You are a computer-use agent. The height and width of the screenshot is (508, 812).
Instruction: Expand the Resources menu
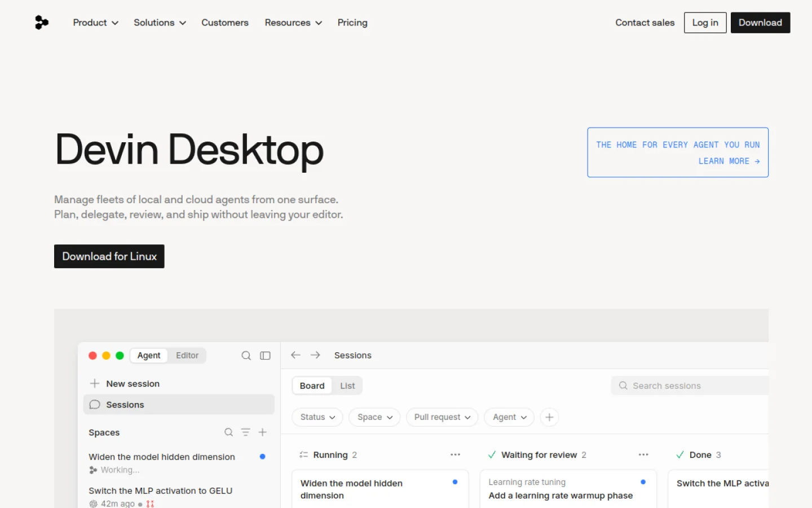294,23
